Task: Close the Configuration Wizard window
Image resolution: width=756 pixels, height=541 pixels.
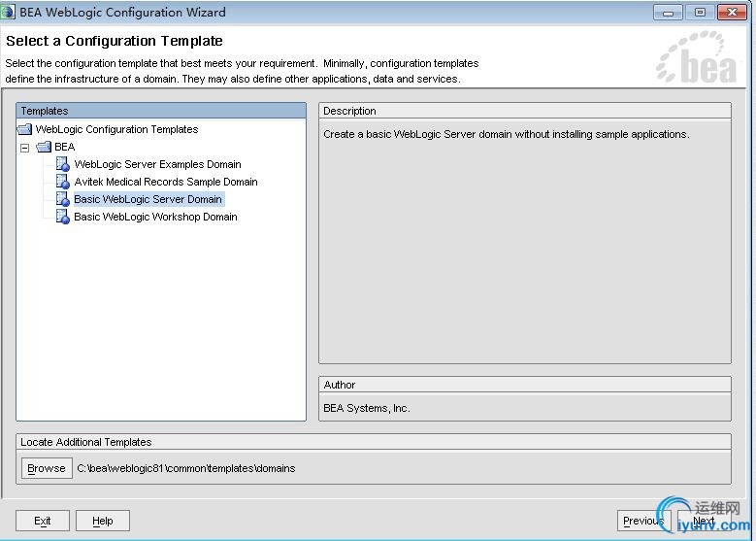Action: [x=732, y=12]
